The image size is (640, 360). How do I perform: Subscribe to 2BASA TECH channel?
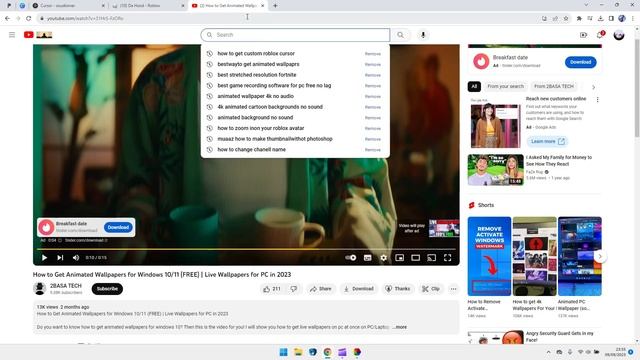(x=107, y=289)
